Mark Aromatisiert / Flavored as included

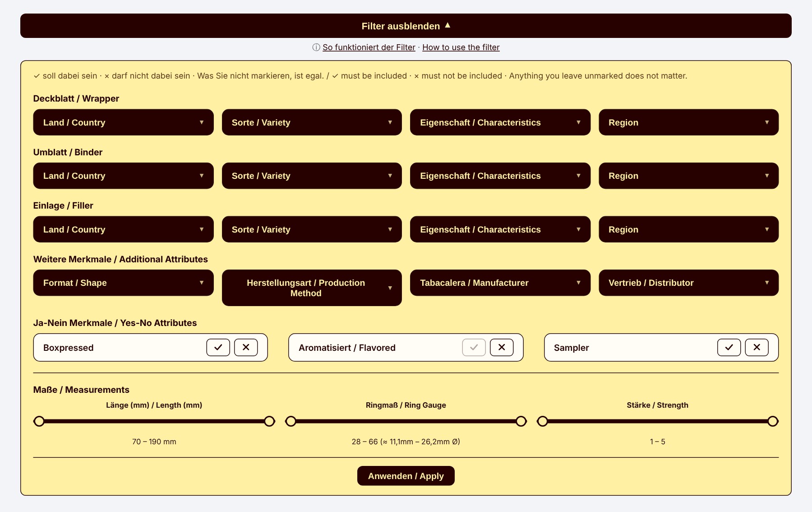click(x=474, y=347)
